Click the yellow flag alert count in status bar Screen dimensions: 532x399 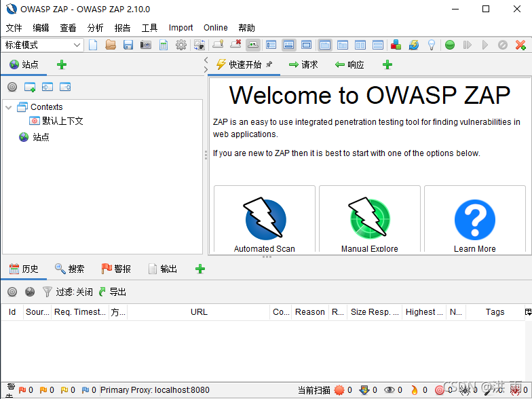click(x=68, y=389)
